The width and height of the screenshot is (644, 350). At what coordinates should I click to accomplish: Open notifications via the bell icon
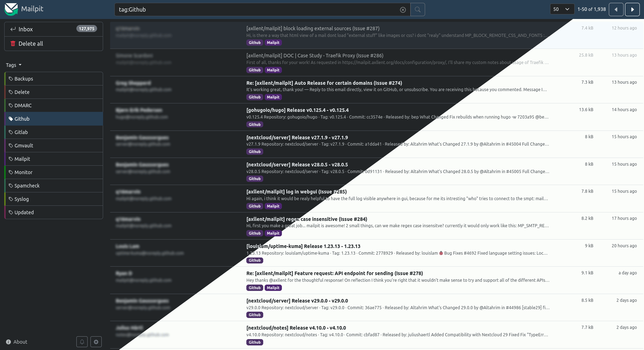tap(82, 342)
